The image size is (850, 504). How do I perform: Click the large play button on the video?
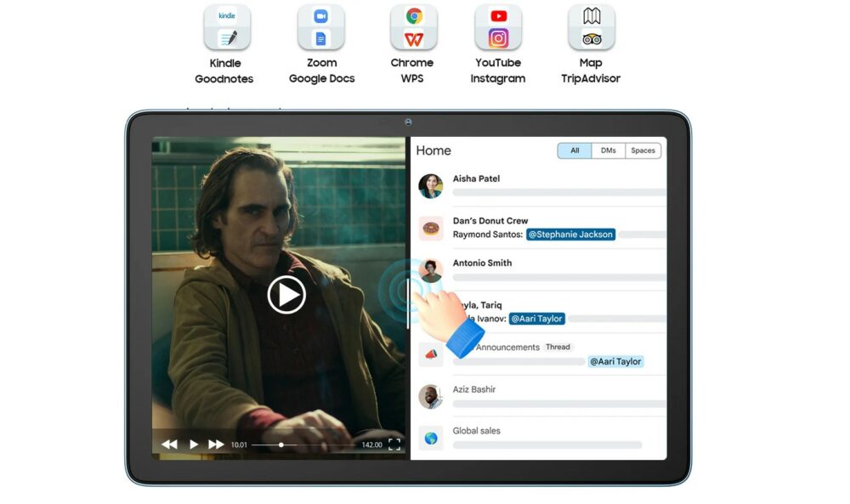coord(286,295)
